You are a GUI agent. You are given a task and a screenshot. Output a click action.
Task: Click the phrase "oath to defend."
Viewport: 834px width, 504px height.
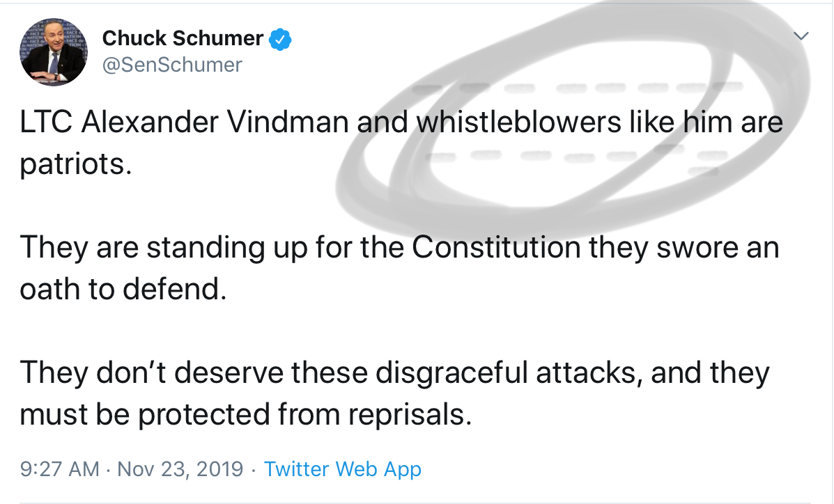123,290
